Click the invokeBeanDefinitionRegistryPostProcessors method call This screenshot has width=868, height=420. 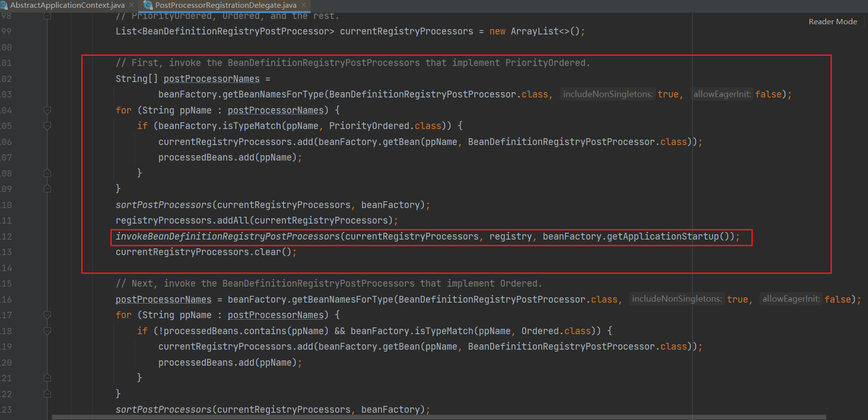click(x=228, y=236)
